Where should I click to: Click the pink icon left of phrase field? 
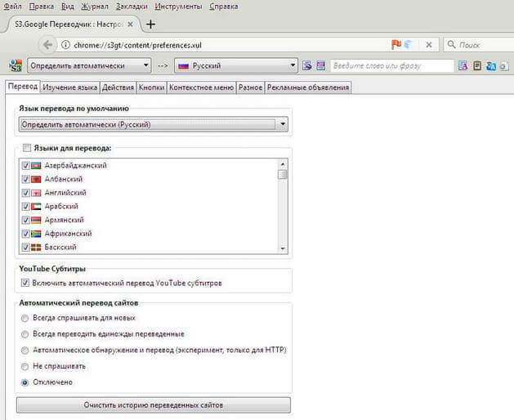coord(320,65)
